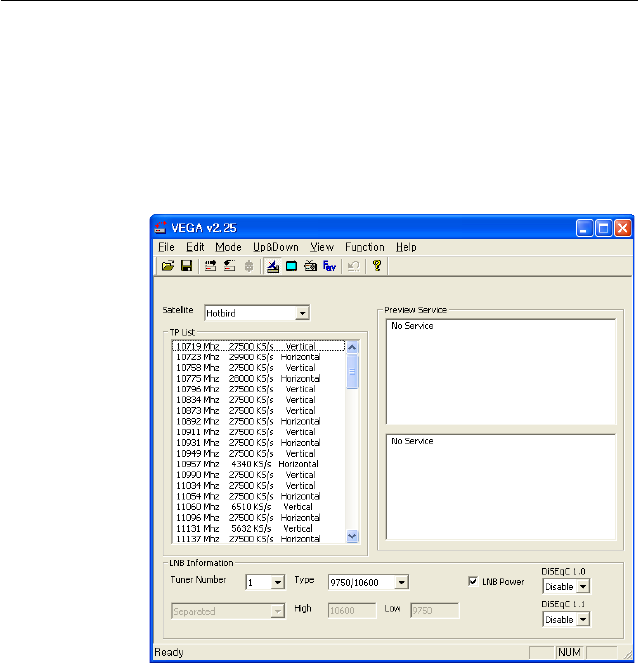Click the upload to receiver icon

(210, 266)
